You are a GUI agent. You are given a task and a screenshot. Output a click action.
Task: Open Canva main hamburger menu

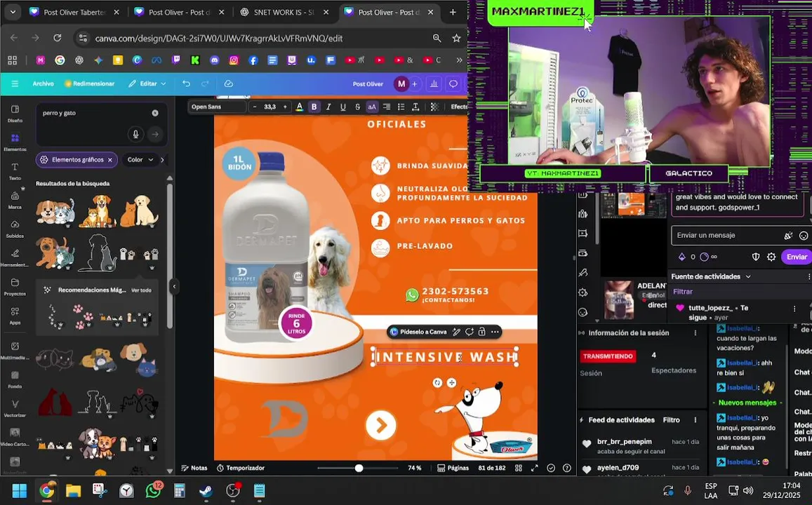tap(15, 84)
